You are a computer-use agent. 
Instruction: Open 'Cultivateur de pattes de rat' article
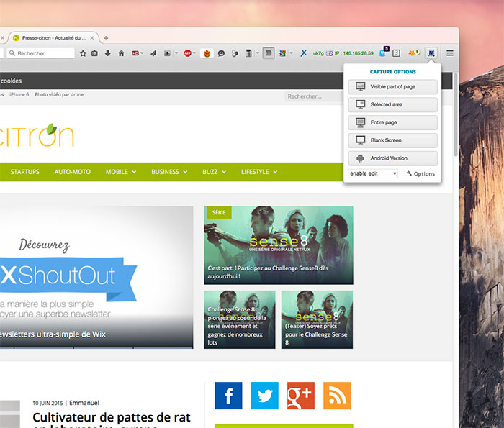point(112,420)
